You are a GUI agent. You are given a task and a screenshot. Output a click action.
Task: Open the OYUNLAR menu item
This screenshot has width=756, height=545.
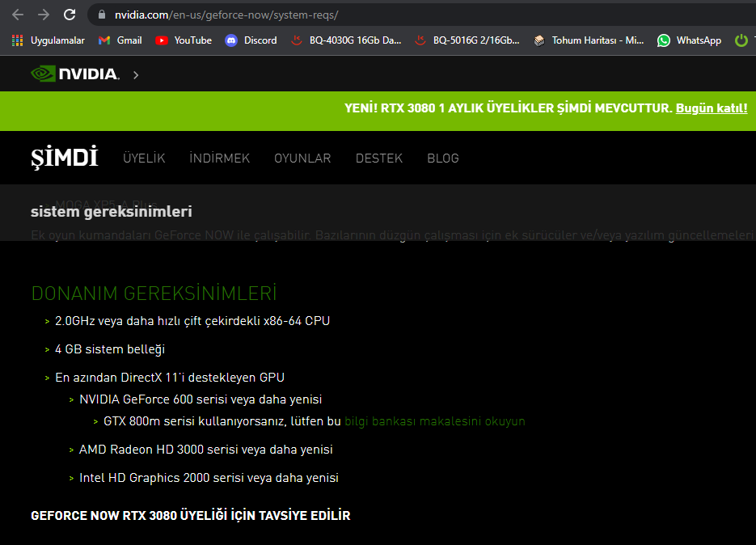coord(302,158)
